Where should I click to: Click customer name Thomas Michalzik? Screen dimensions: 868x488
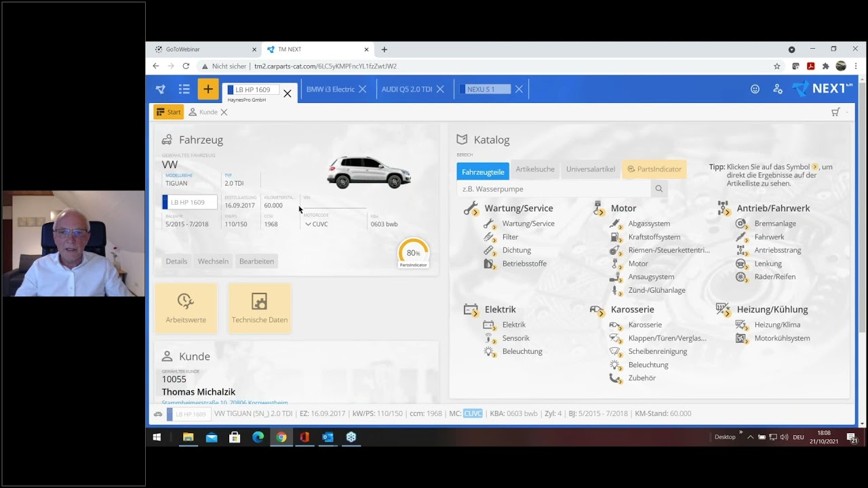click(x=199, y=392)
